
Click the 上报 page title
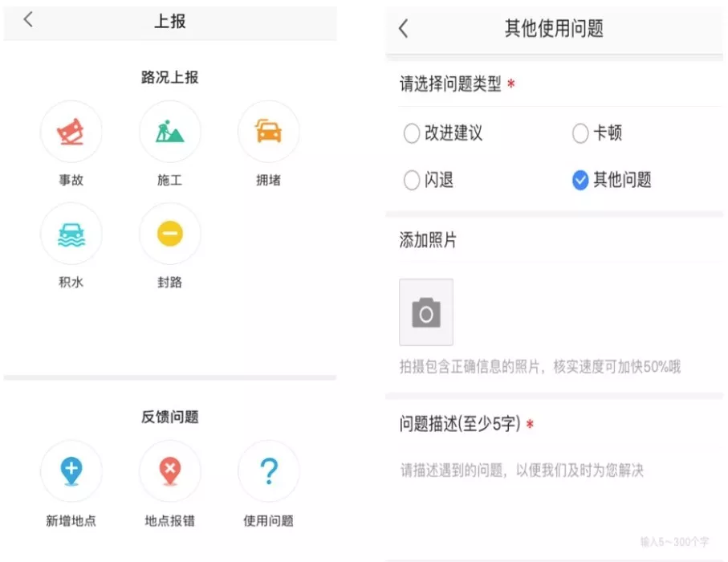[x=170, y=21]
